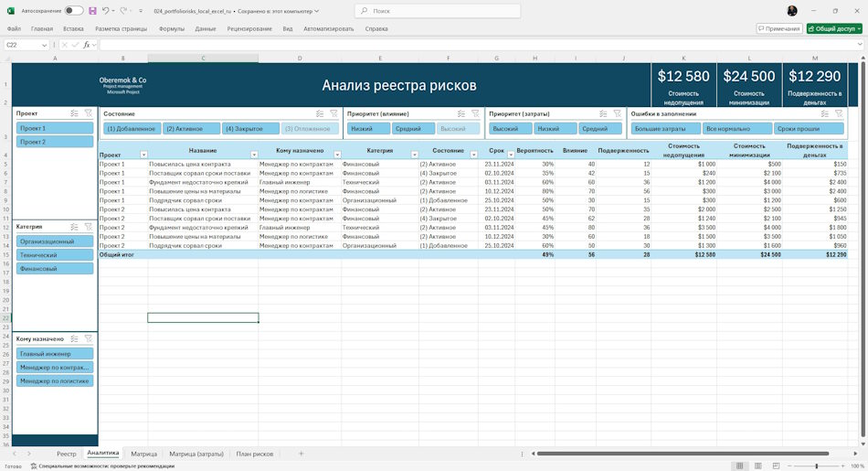
Task: Adjust the zoom slider handle
Action: [x=817, y=466]
